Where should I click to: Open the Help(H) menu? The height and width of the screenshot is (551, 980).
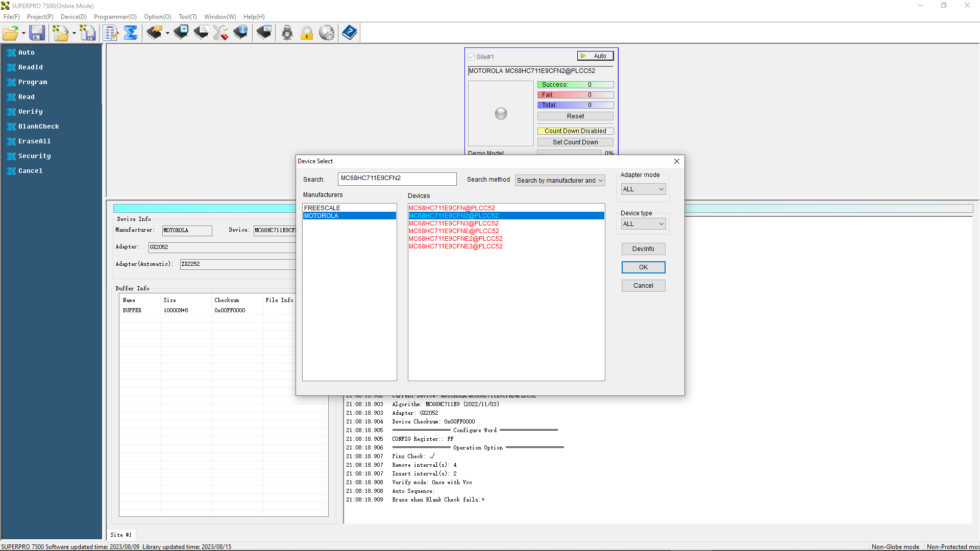coord(254,17)
